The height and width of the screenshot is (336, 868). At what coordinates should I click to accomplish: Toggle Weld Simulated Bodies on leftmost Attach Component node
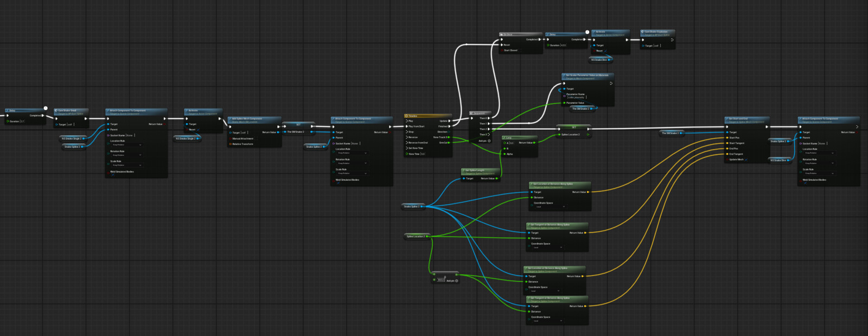click(113, 175)
